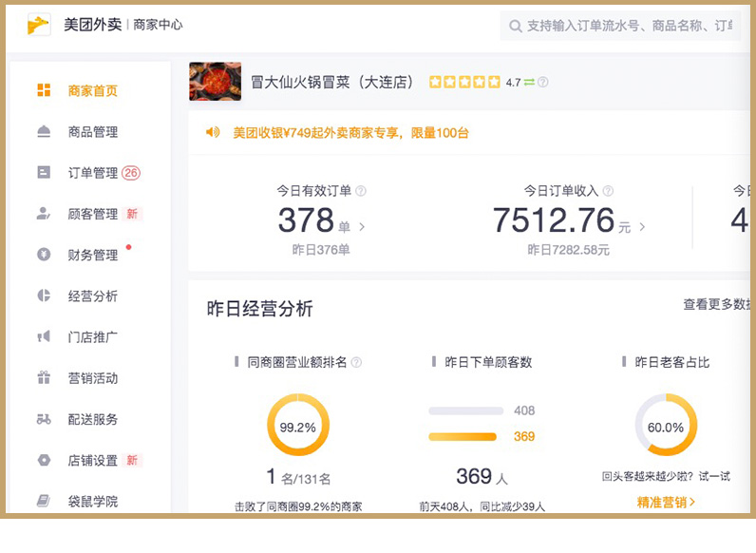Click the 昨日376单 text
The image size is (756, 553).
pos(321,250)
